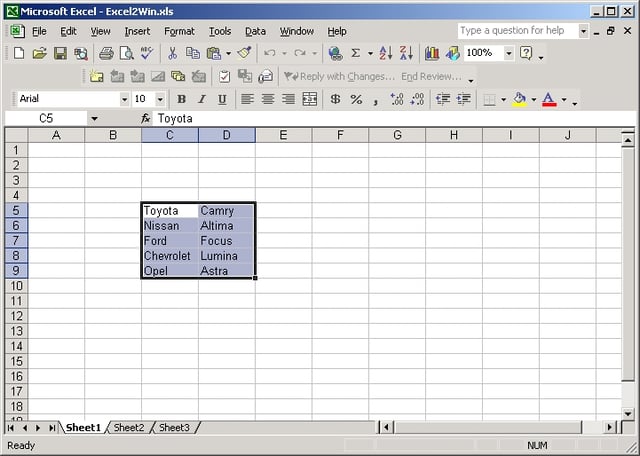Click in the Type a question for help box
The width and height of the screenshot is (640, 456).
(518, 31)
